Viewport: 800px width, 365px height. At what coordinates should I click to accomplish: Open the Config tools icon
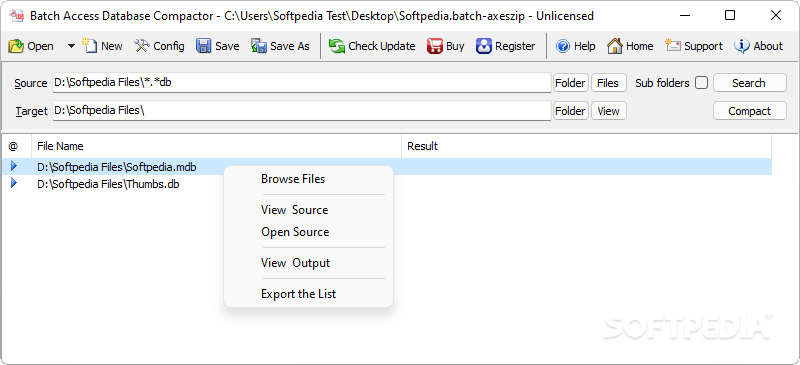[x=142, y=46]
